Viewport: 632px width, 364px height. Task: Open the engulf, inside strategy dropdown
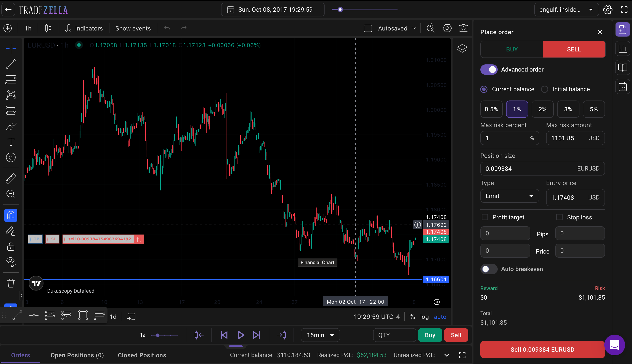click(566, 10)
